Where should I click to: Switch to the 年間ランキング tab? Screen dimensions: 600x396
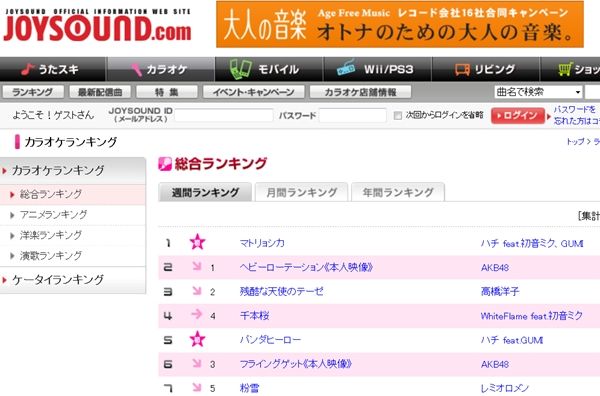pos(398,192)
